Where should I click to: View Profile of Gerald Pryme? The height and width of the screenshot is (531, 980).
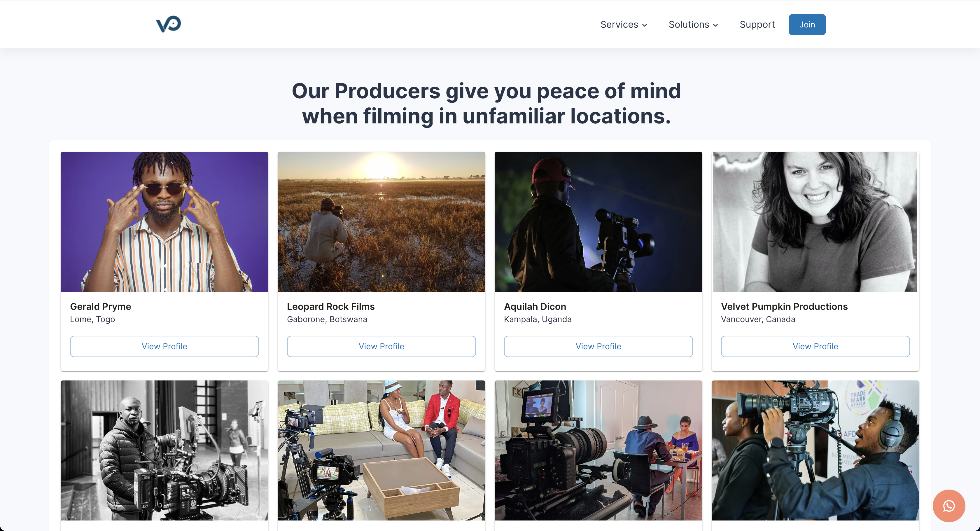[x=164, y=346]
